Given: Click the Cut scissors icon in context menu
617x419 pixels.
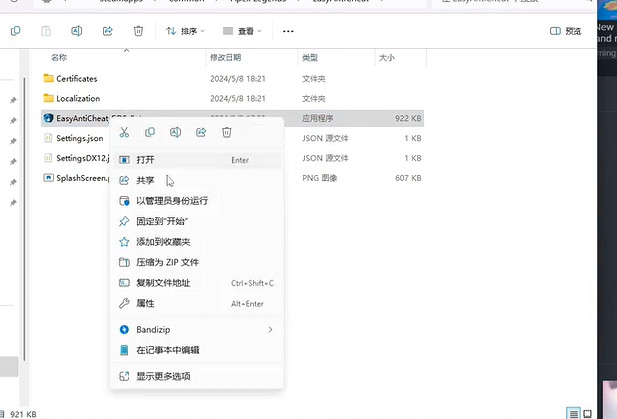Looking at the screenshot, I should click(x=124, y=132).
